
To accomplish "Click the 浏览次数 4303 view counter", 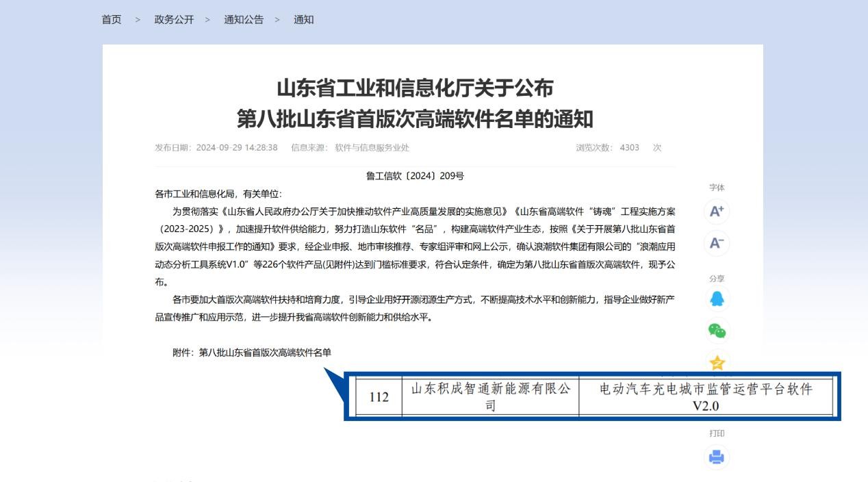I will (618, 148).
